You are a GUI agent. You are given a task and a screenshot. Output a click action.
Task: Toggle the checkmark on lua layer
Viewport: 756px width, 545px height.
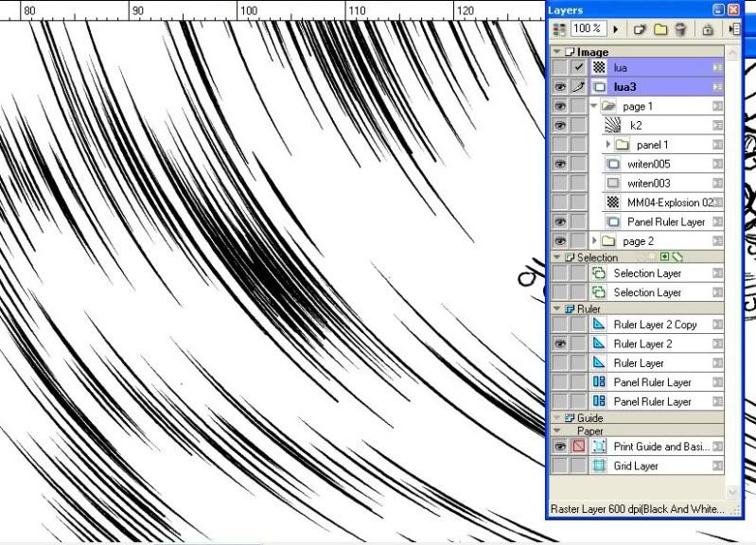coord(578,67)
